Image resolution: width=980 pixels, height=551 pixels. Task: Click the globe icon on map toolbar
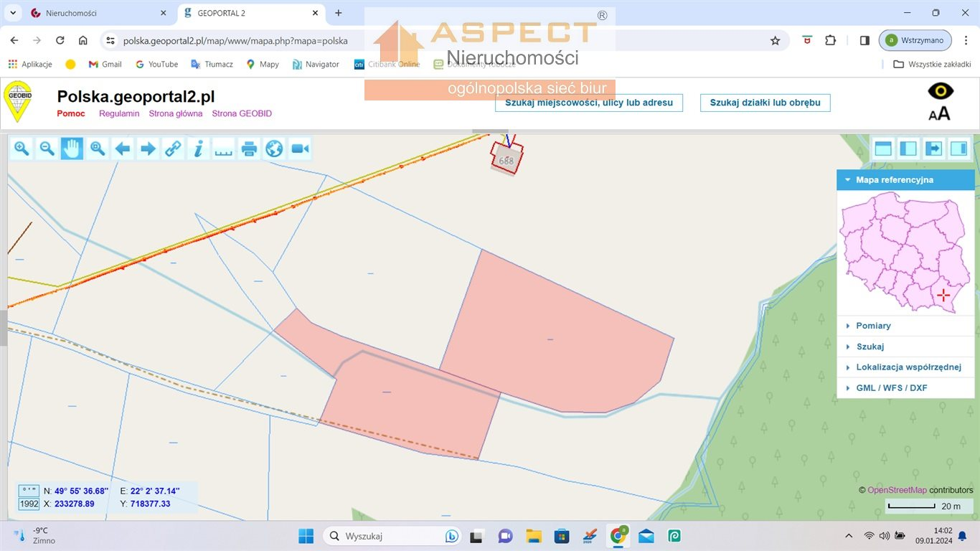(x=274, y=149)
